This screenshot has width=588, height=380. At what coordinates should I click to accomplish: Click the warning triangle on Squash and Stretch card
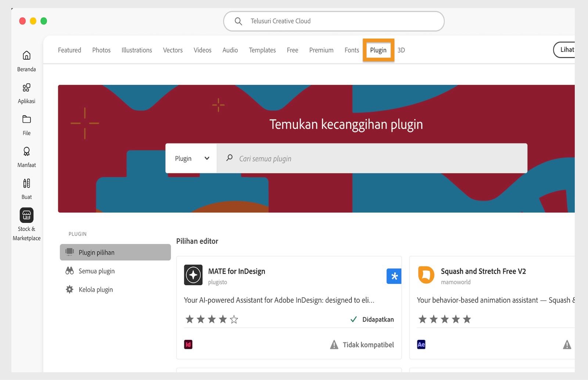[567, 345]
